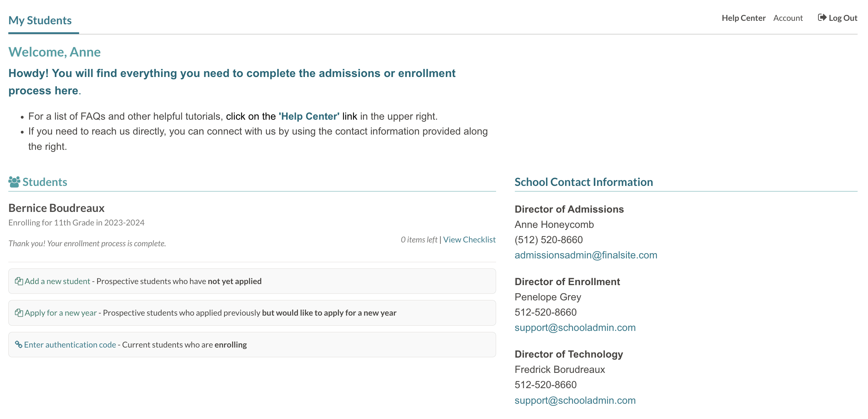868x419 pixels.
Task: Click the Log Out arrow icon
Action: [822, 18]
